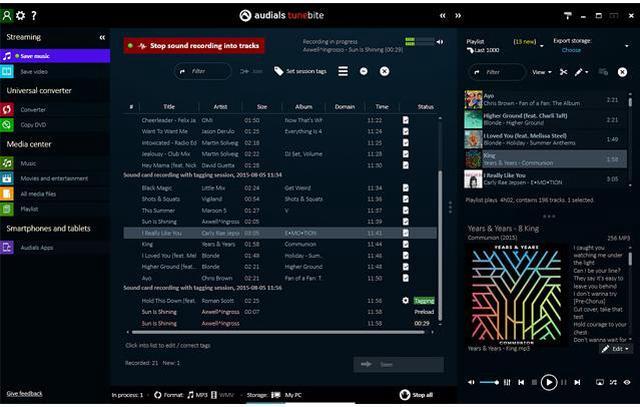Click gear icon on Hold This Down row
Screen dimensions: 640x407
pos(405,300)
